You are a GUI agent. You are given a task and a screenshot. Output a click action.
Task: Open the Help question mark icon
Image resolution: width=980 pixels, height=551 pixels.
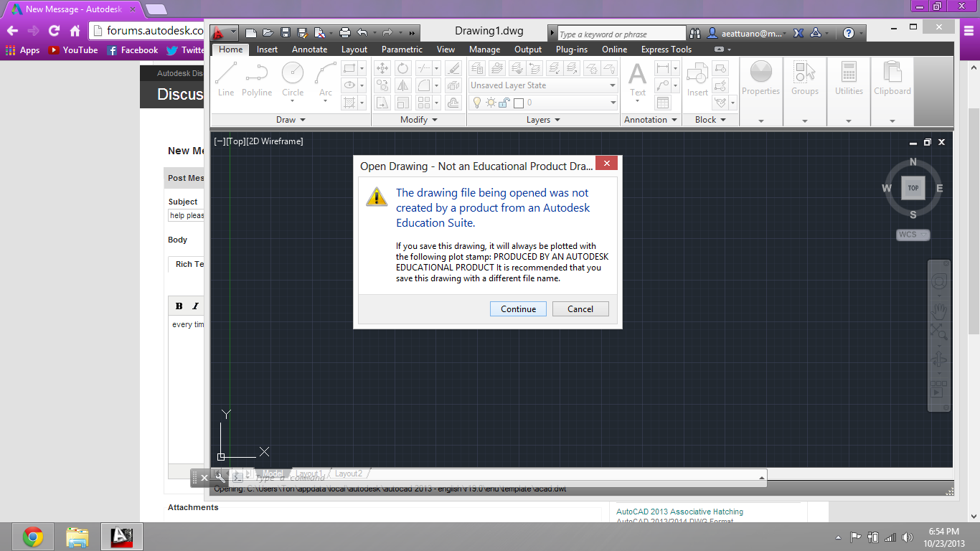coord(849,33)
